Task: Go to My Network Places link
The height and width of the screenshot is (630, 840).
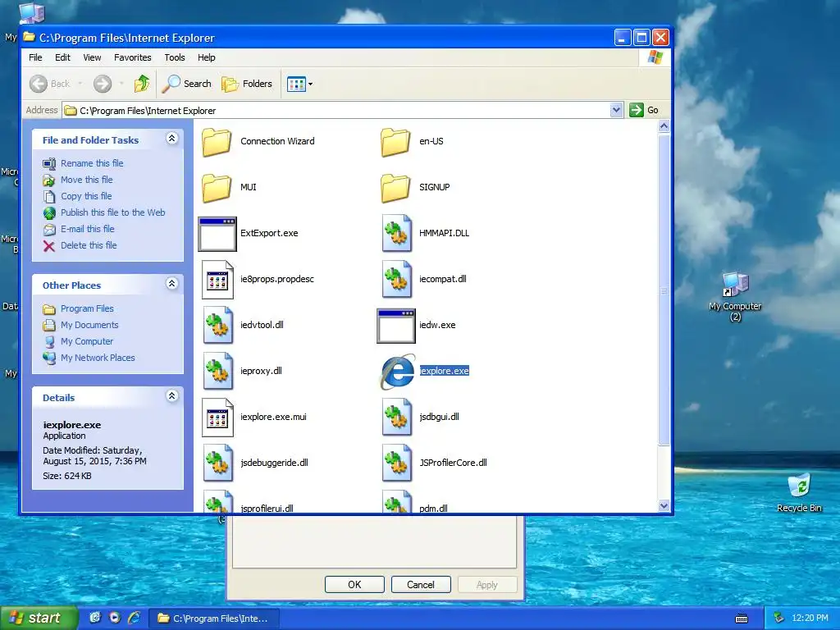Action: [98, 358]
